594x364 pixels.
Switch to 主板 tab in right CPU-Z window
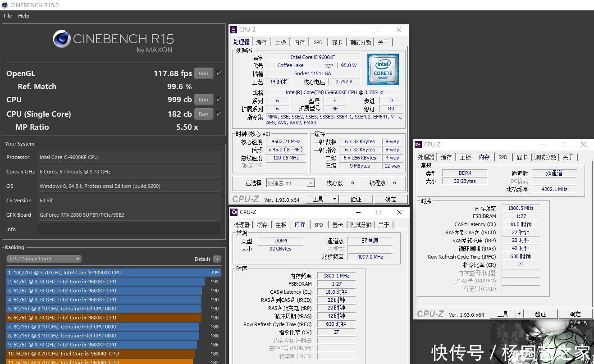[465, 157]
